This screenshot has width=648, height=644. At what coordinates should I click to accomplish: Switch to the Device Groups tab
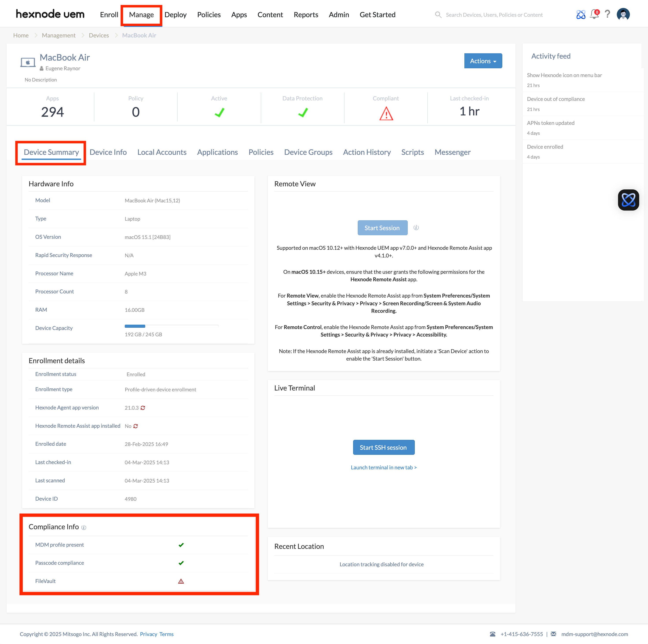tap(308, 152)
